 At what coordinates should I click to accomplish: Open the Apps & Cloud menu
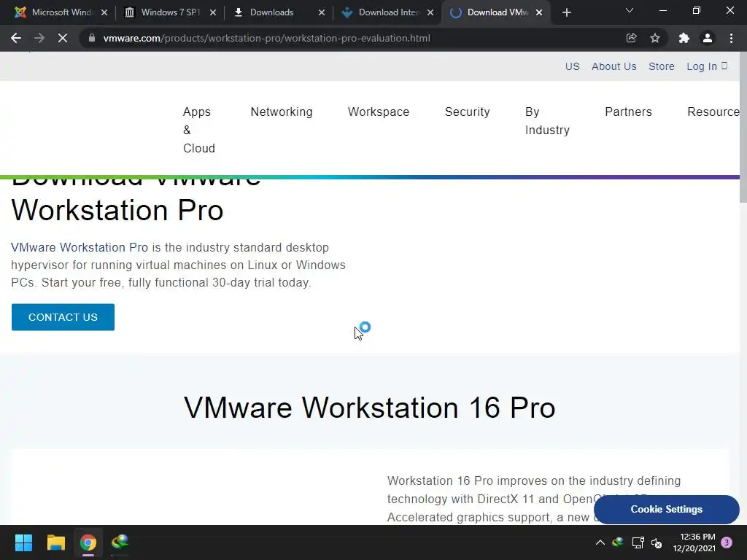(198, 130)
